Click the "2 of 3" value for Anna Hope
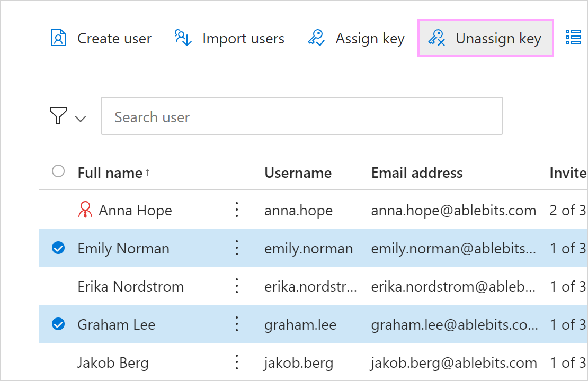 click(567, 211)
